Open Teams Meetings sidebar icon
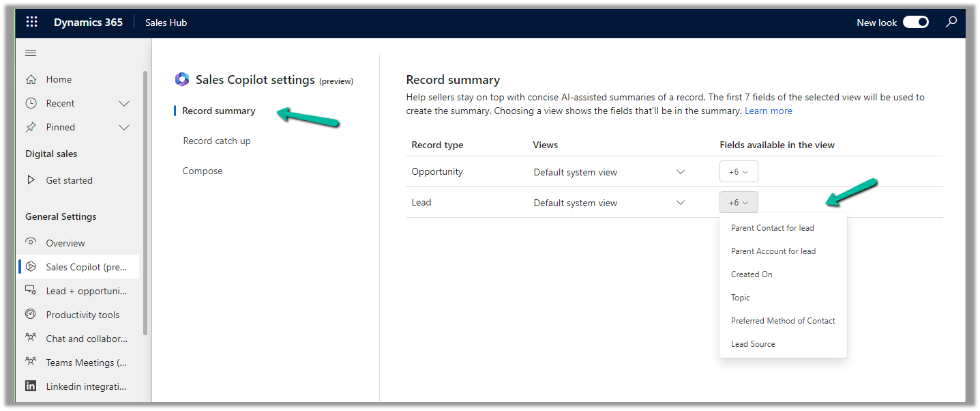This screenshot has height=411, width=980. [x=31, y=363]
